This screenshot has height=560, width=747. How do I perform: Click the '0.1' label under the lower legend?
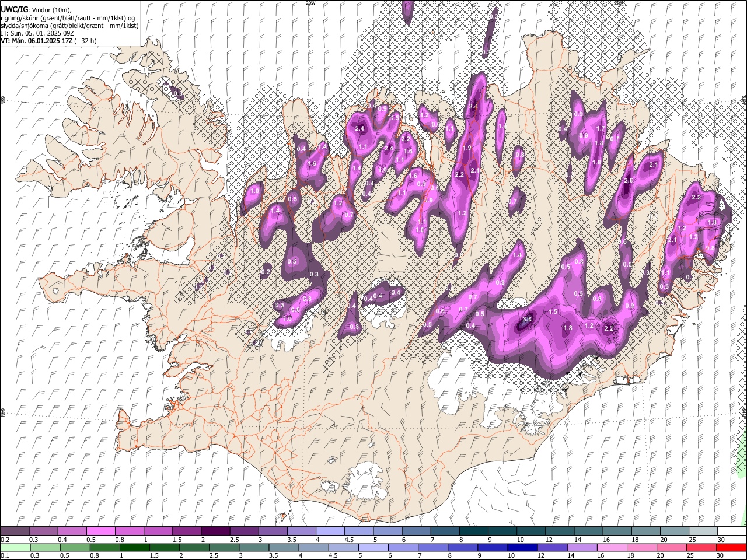coord(5,556)
